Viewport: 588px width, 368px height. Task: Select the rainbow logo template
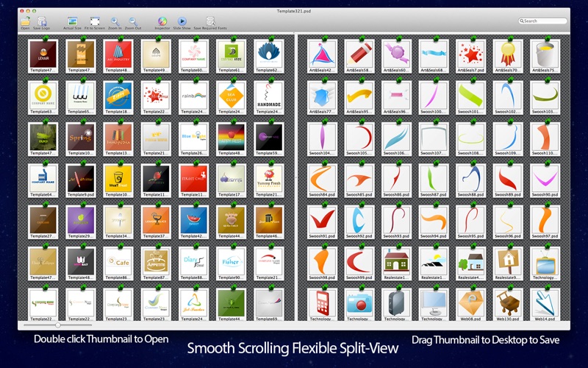(193, 98)
